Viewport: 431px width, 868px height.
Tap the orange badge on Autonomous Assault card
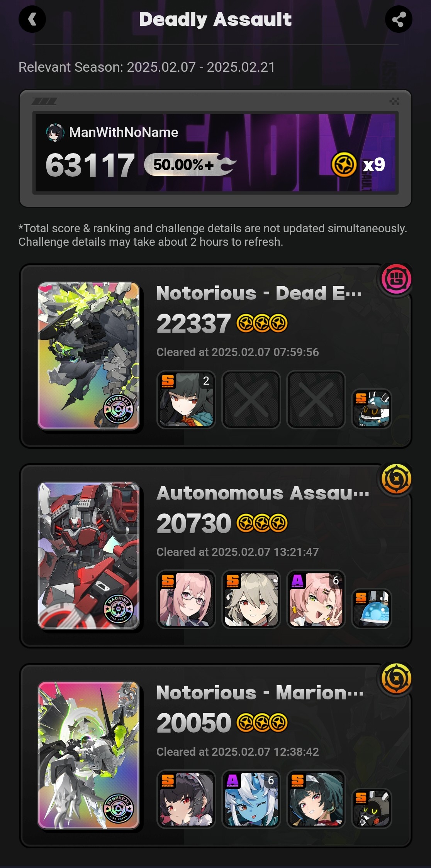[396, 479]
